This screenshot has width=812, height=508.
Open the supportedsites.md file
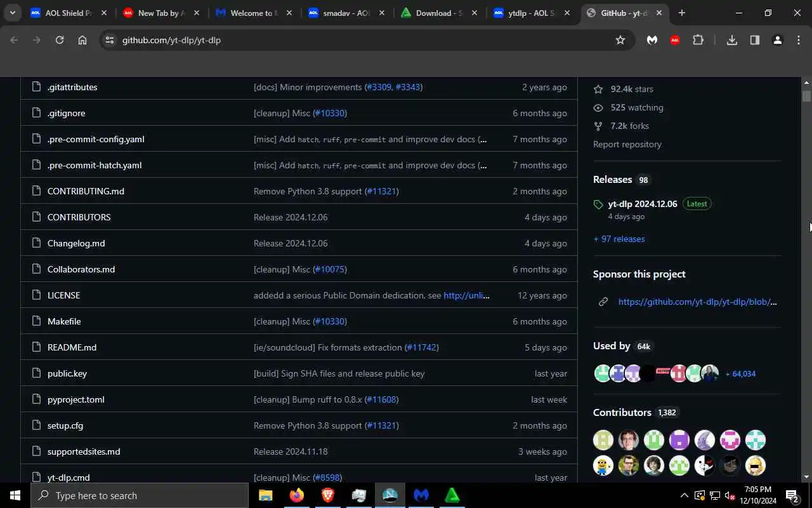coord(84,451)
